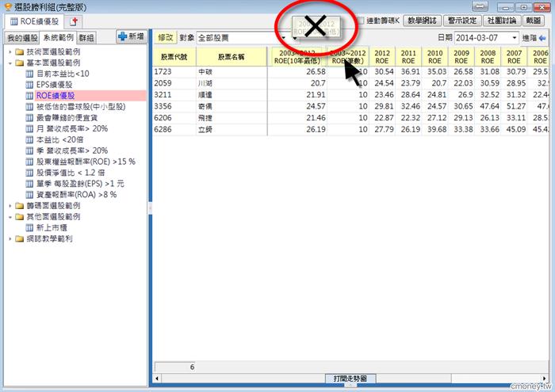Click the 51.27 value in 2007 ROE column
Image resolution: width=555 pixels, height=392 pixels.
point(516,106)
